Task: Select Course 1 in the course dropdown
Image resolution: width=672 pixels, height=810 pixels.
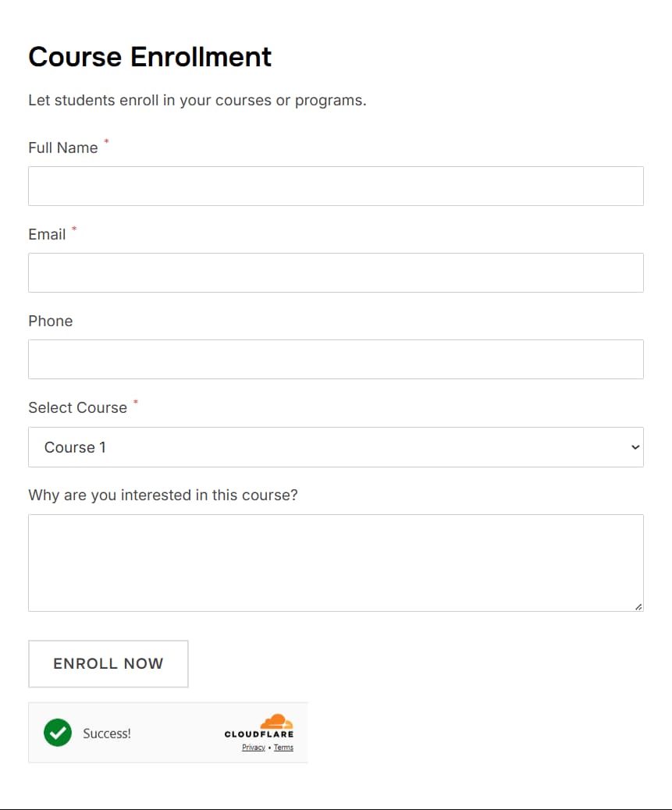Action: [x=336, y=447]
